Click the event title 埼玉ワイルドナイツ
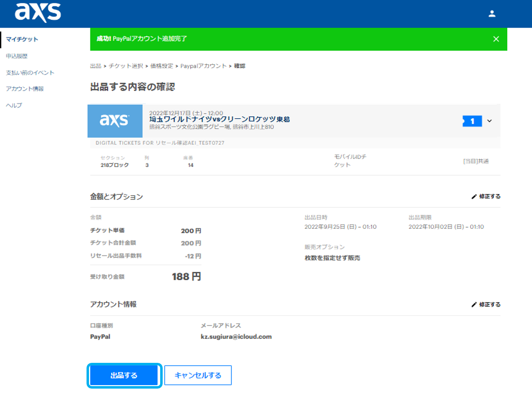 pyautogui.click(x=219, y=119)
